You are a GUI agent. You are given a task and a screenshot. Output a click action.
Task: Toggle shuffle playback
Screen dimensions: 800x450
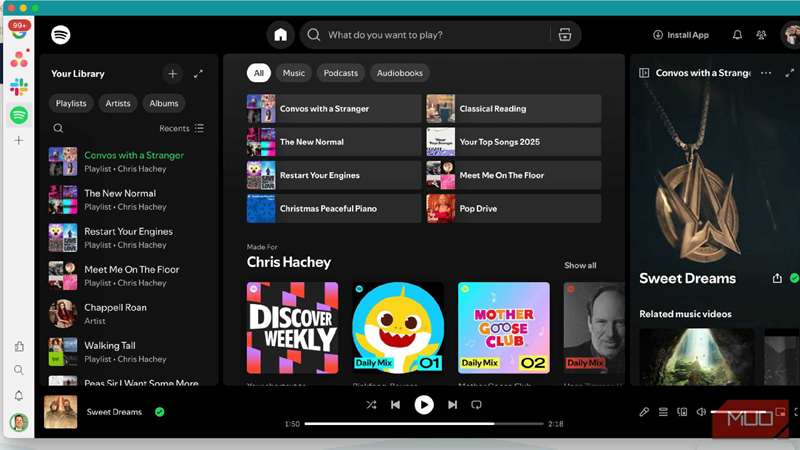click(x=371, y=405)
